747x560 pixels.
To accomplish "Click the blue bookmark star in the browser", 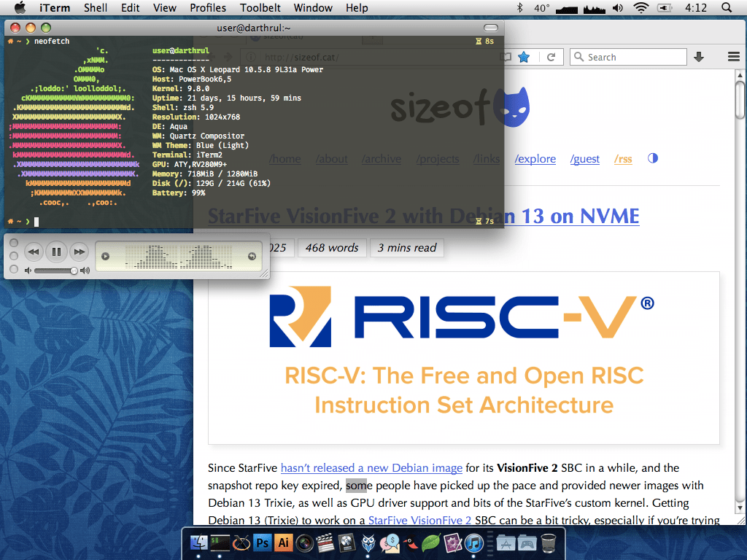I will pos(524,57).
